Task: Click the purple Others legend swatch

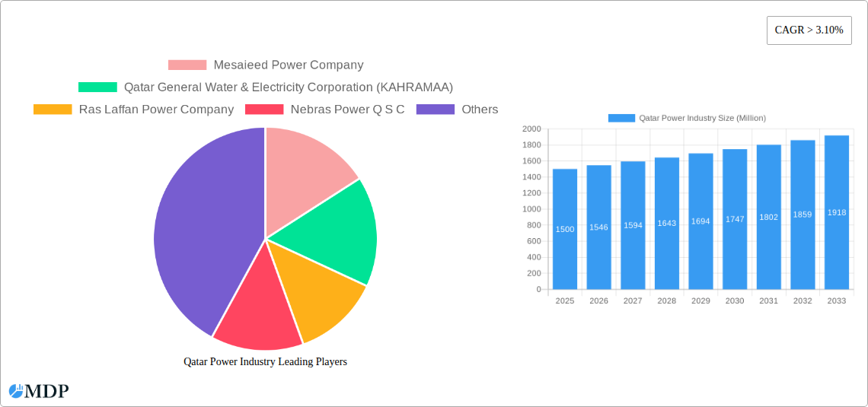Action: click(x=435, y=110)
